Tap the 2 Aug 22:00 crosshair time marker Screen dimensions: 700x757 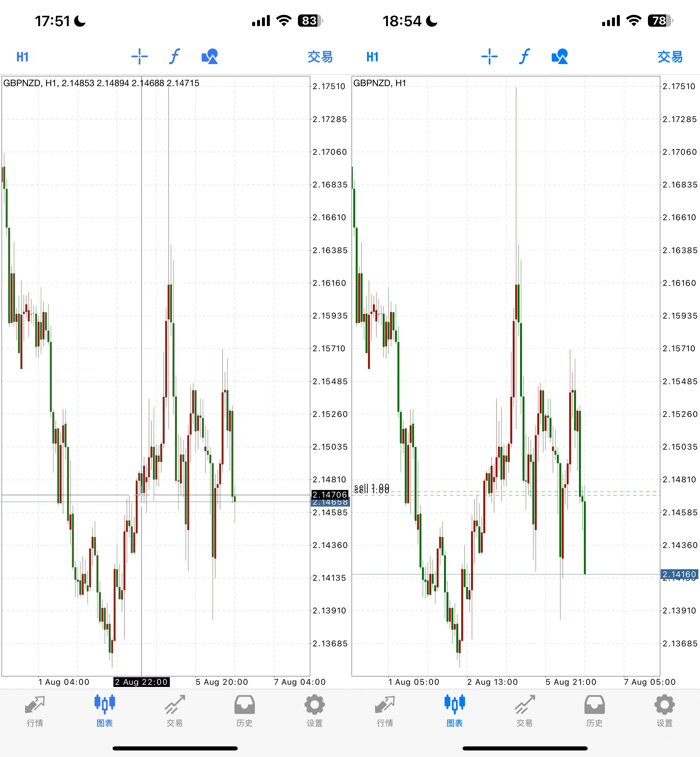[141, 682]
